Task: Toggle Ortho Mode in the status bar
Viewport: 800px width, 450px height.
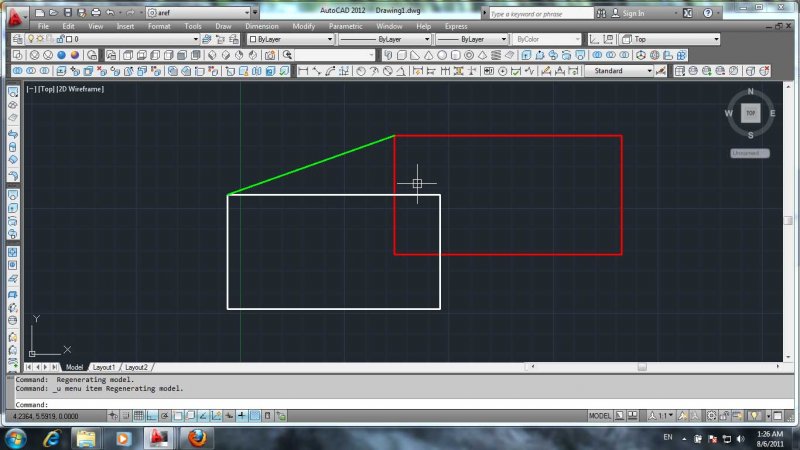Action: coord(152,416)
